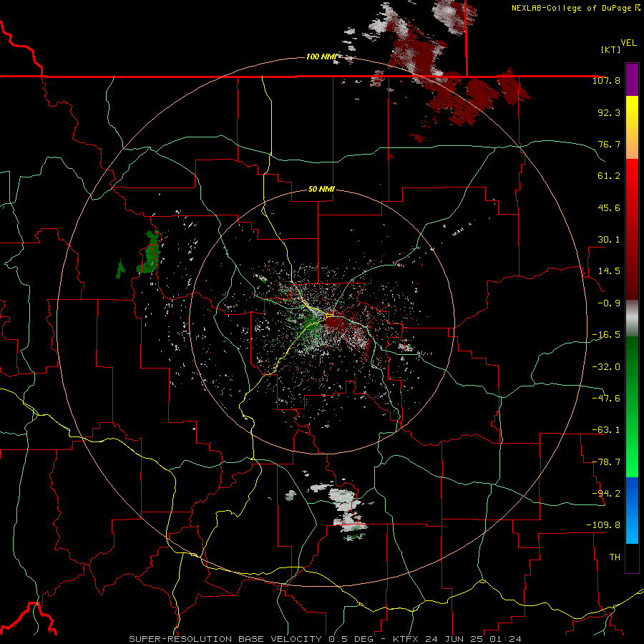644x644 pixels.
Task: Click the -94.2 legend value
Action: (606, 494)
